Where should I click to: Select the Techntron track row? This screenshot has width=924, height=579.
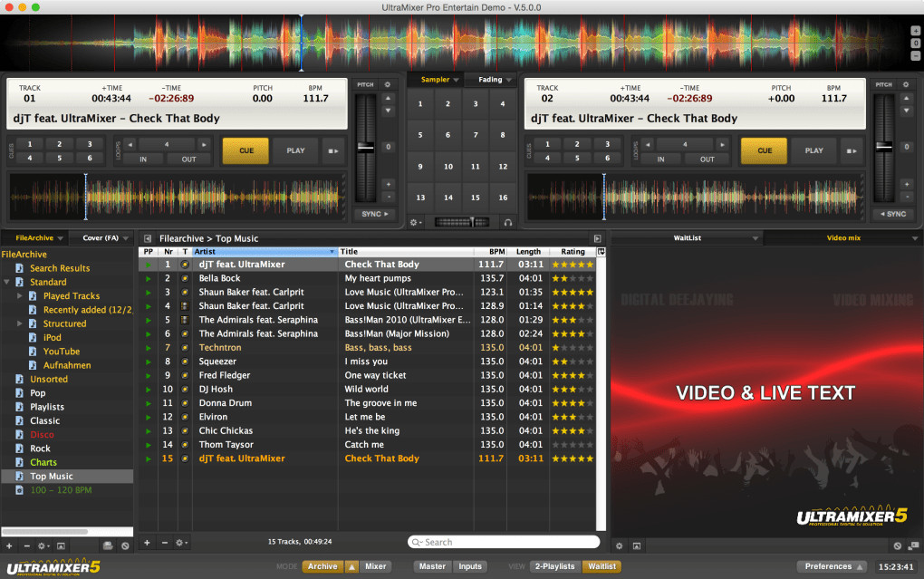tap(367, 348)
